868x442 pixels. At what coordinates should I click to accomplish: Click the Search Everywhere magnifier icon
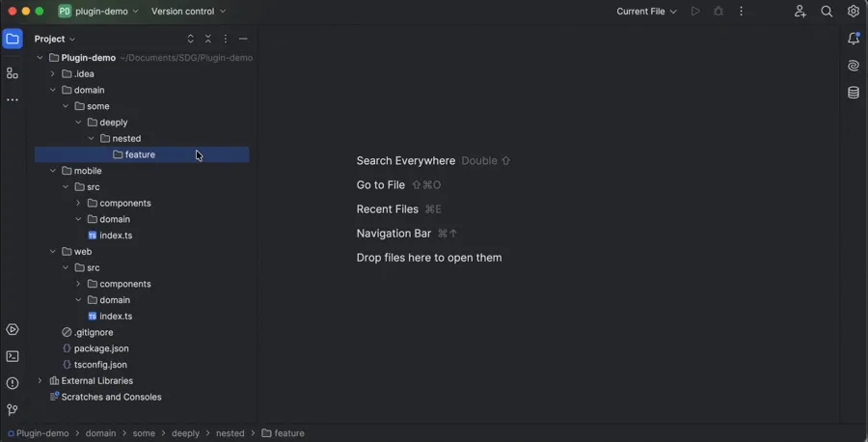[827, 12]
